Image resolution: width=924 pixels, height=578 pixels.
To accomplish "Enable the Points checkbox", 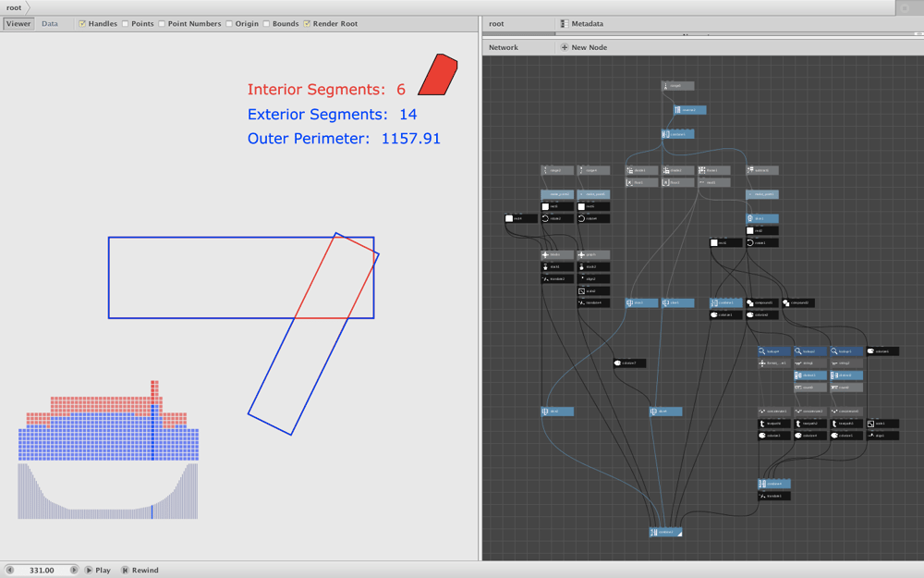I will (125, 24).
